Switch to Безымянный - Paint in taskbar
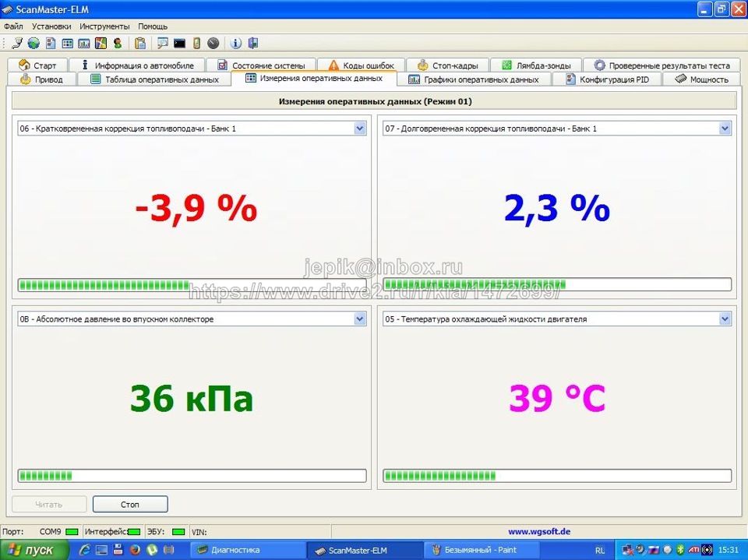 click(x=480, y=550)
